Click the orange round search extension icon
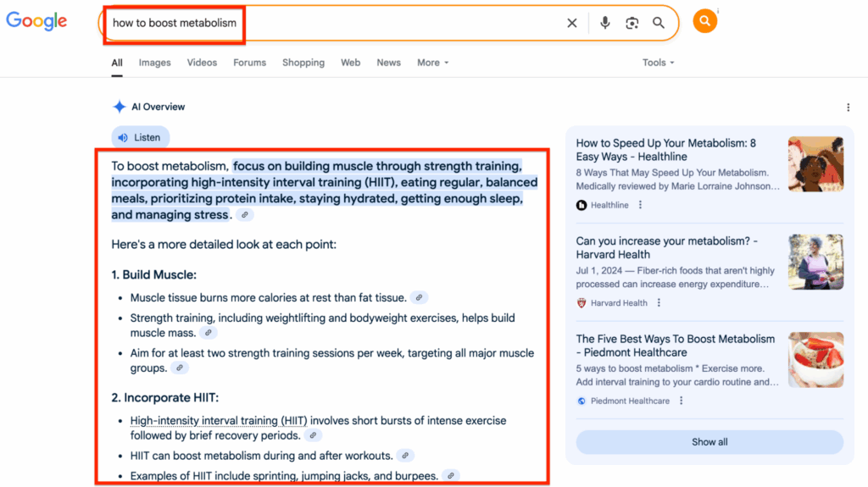 [704, 21]
